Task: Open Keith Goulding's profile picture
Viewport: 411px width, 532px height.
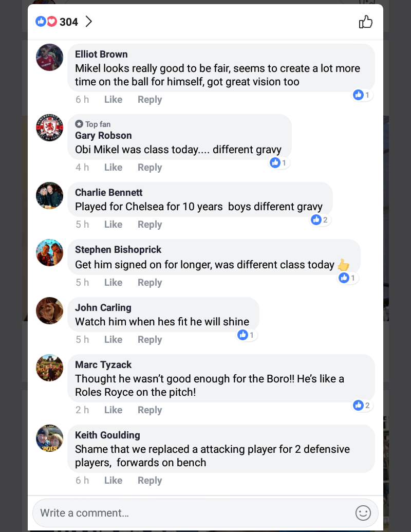Action: 49,438
